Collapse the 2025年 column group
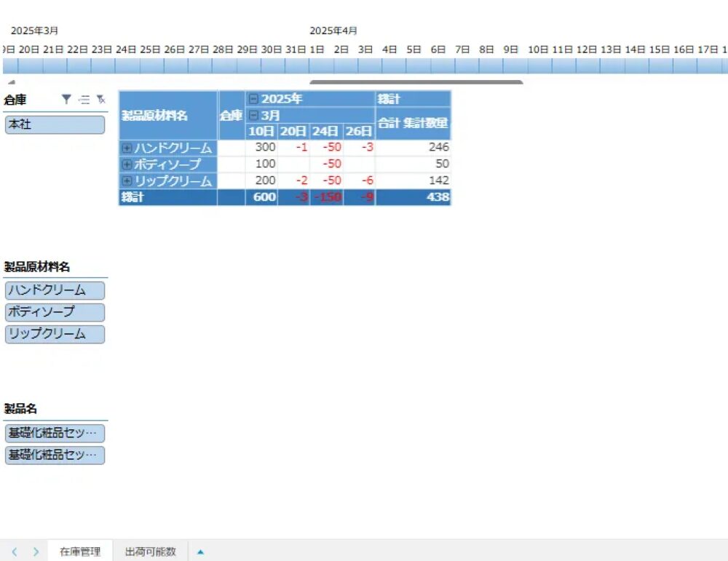This screenshot has width=728, height=561. pyautogui.click(x=253, y=99)
